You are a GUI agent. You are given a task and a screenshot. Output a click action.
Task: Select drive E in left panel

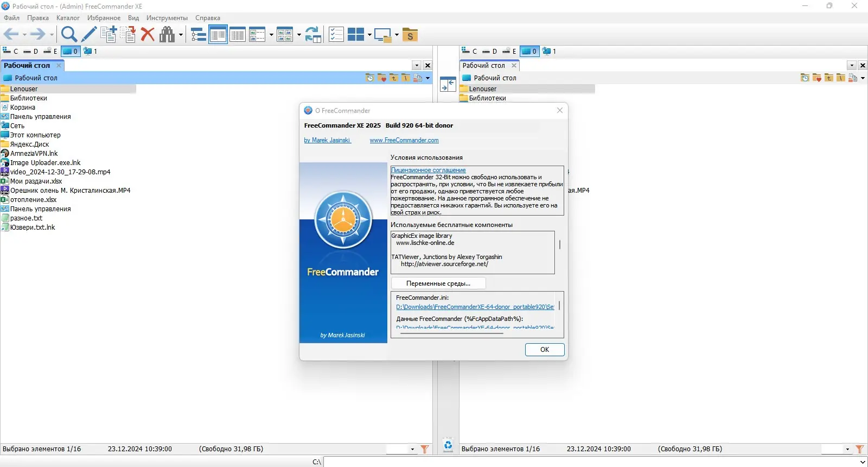click(x=50, y=51)
